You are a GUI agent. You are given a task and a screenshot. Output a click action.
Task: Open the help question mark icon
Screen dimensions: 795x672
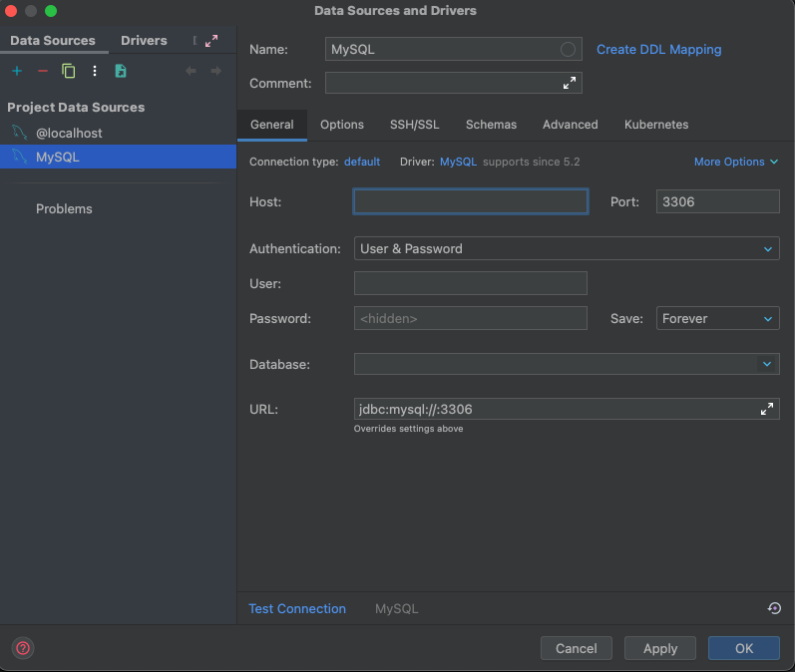(x=23, y=648)
